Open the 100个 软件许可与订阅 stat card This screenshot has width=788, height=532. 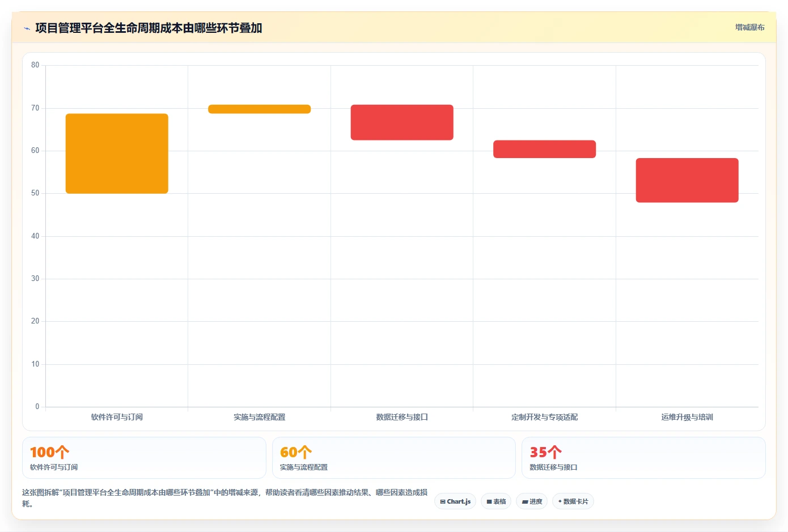pos(144,458)
